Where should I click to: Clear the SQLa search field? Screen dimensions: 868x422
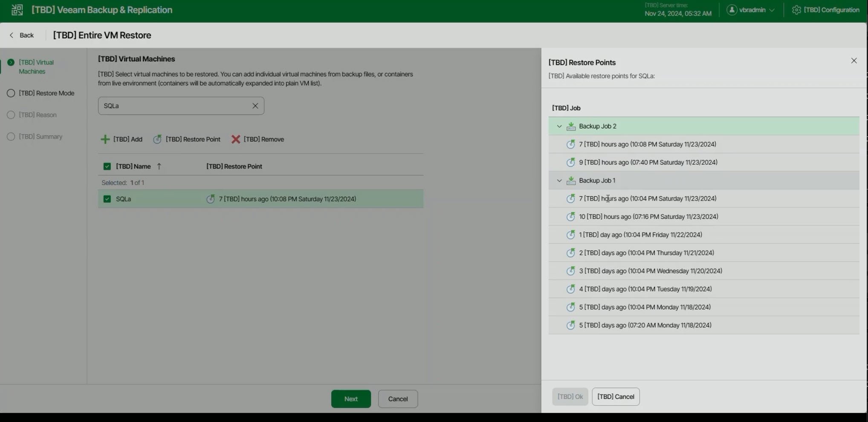(255, 106)
